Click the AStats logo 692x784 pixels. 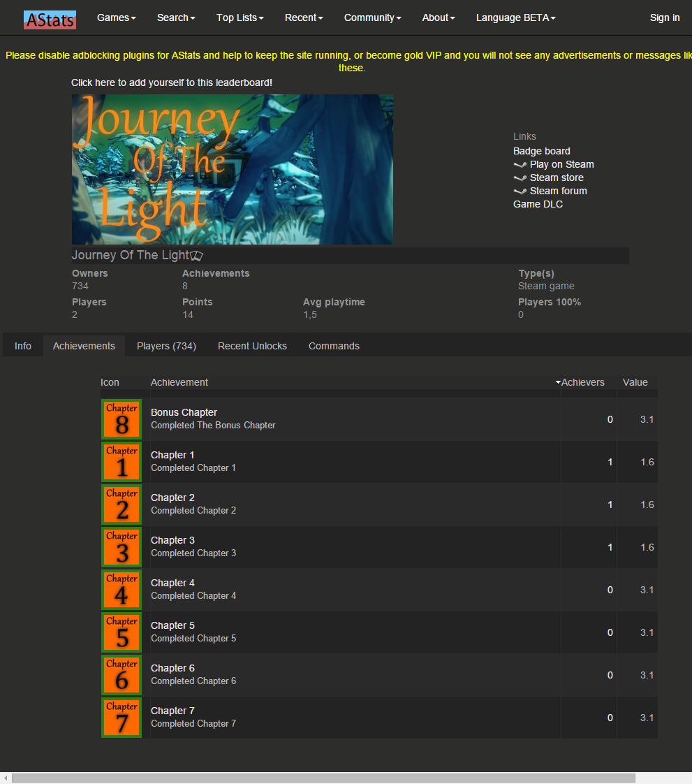(49, 20)
